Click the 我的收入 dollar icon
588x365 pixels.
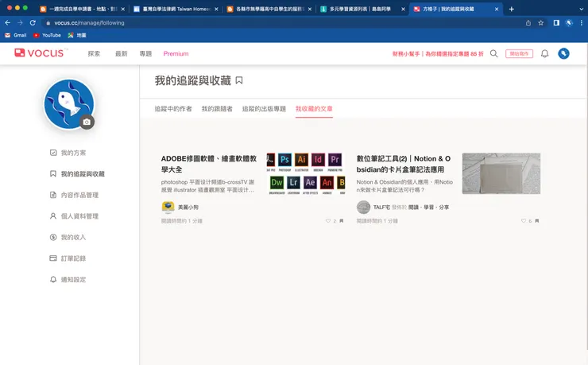tap(53, 237)
